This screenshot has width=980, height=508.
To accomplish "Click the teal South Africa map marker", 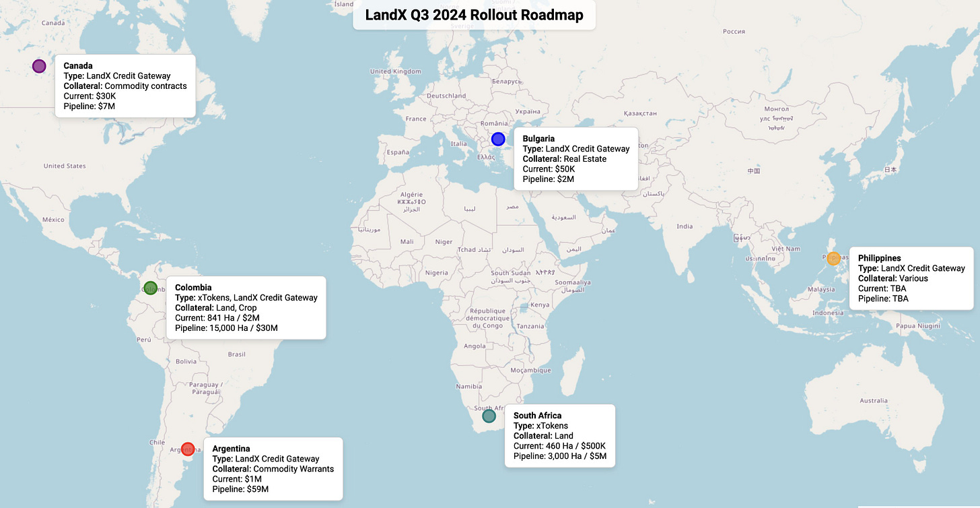I will pyautogui.click(x=489, y=416).
